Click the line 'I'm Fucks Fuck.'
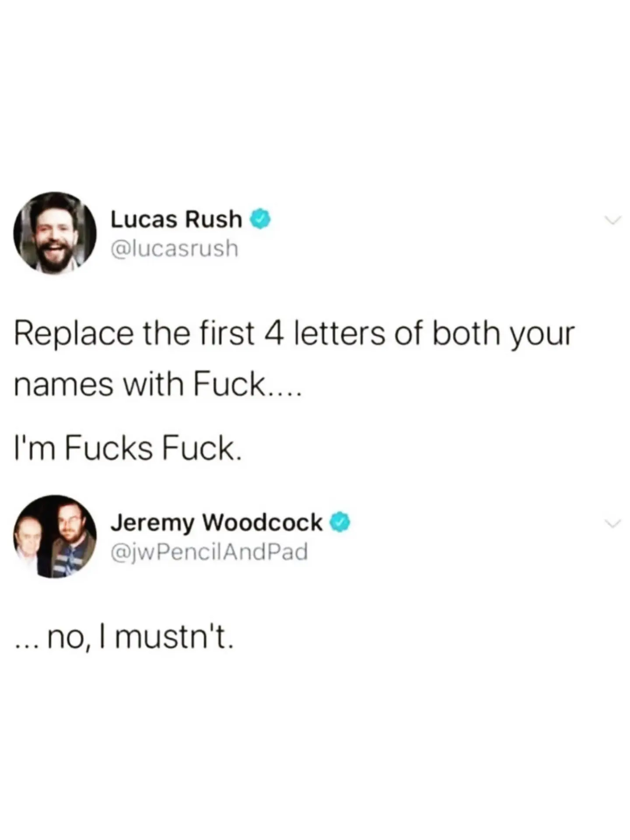 128,449
